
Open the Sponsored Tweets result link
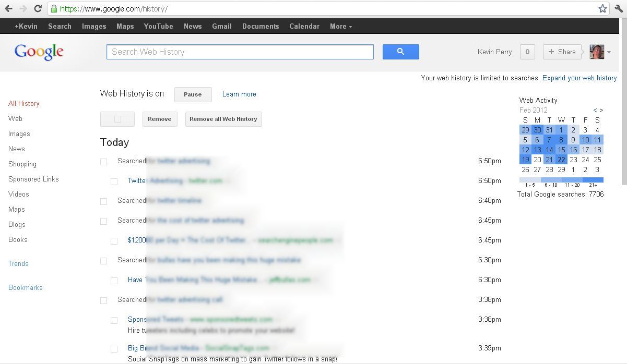point(156,319)
